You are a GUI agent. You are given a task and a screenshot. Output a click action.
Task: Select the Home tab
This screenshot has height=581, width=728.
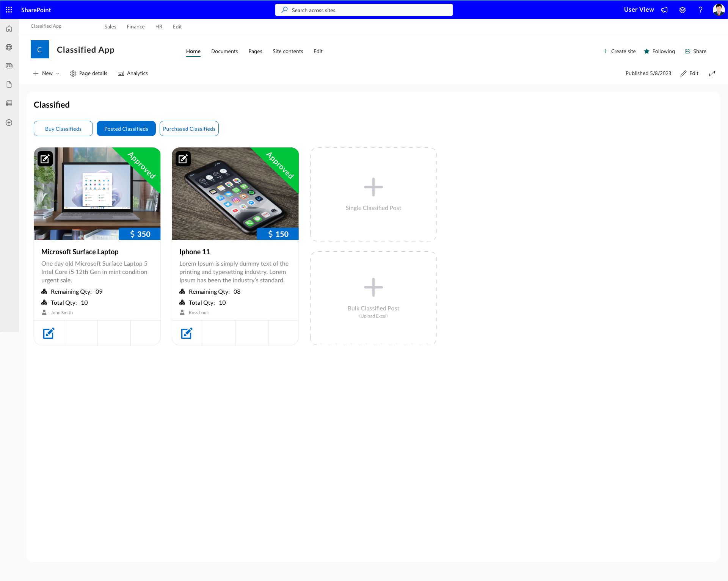[193, 52]
